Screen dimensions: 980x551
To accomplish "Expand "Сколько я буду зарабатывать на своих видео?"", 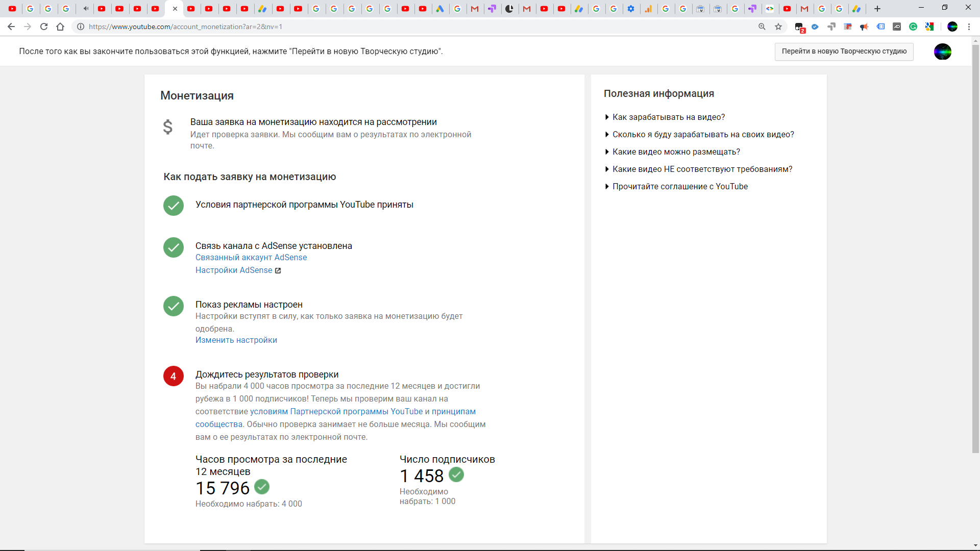I will click(703, 135).
